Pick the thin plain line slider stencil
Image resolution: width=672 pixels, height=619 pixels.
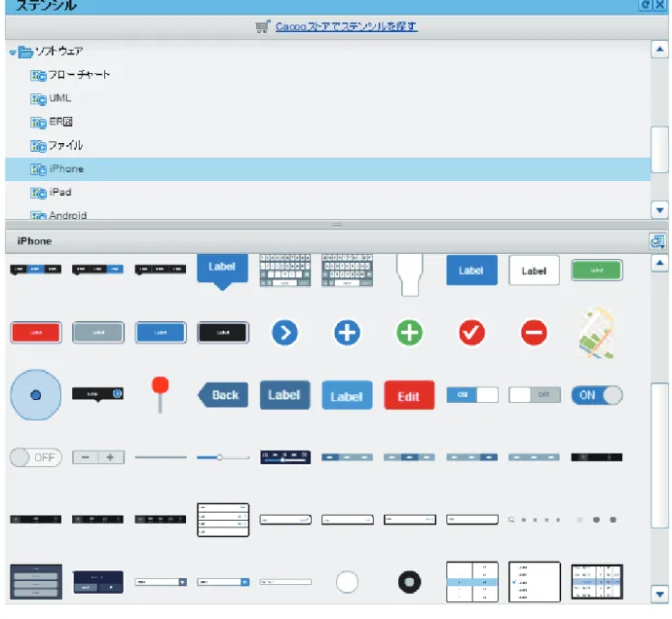point(161,457)
